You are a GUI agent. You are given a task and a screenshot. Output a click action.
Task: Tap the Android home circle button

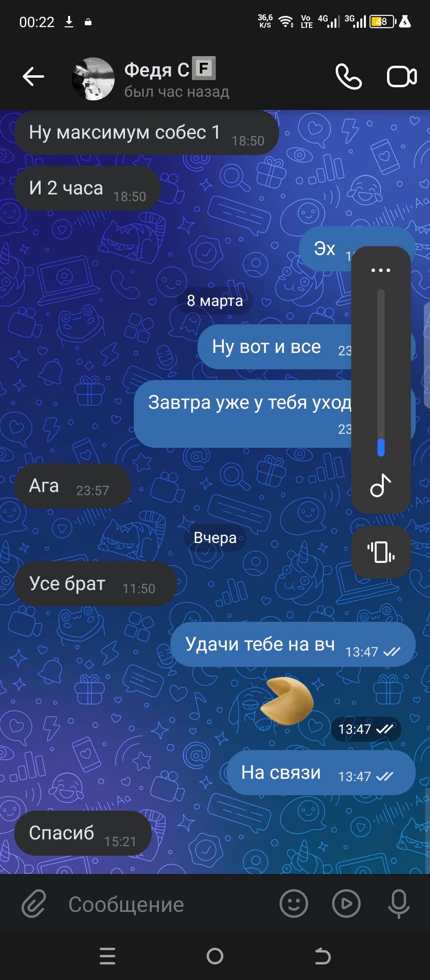pos(215,956)
